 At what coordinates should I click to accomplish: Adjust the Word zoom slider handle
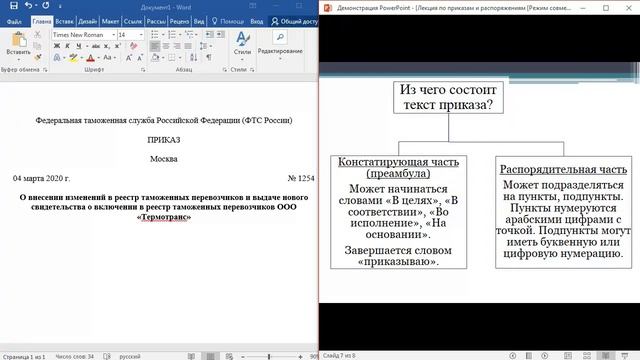pyautogui.click(x=269, y=356)
